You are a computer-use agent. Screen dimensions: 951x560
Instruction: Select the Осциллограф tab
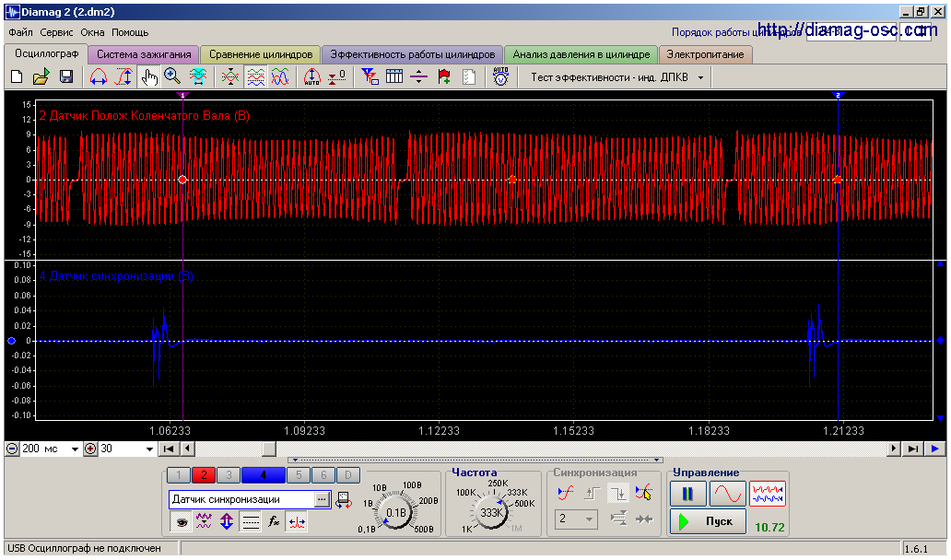(x=47, y=54)
